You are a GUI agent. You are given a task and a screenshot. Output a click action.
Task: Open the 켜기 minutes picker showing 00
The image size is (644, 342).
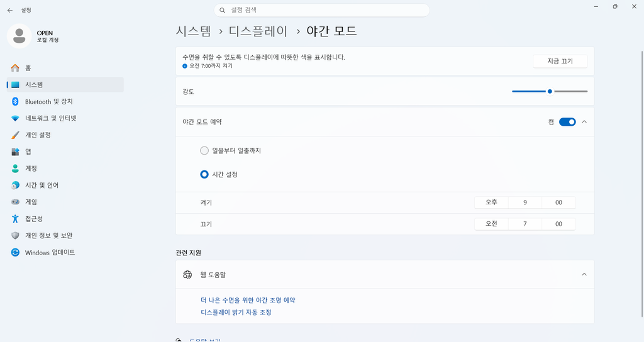[x=558, y=202]
